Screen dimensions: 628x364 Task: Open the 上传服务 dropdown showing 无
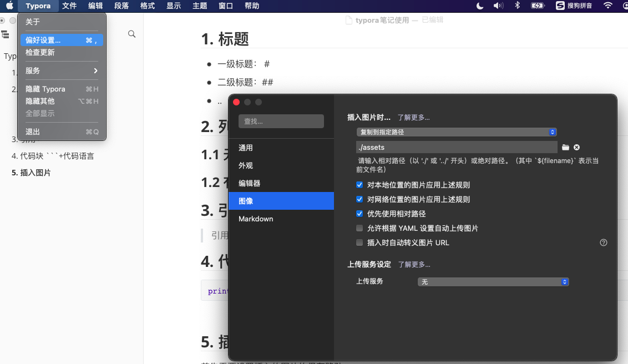pyautogui.click(x=493, y=282)
